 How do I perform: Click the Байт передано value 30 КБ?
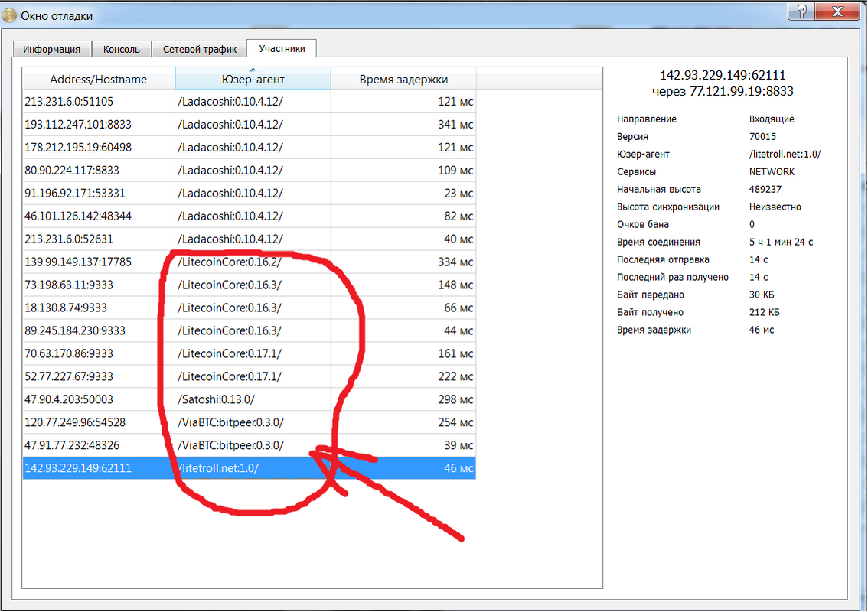[762, 295]
